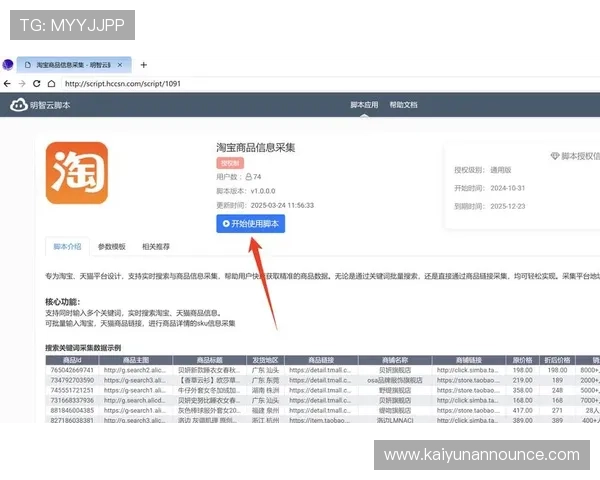The width and height of the screenshot is (600, 480).
Task: Click expiry date 2025-12-23
Action: coord(508,206)
